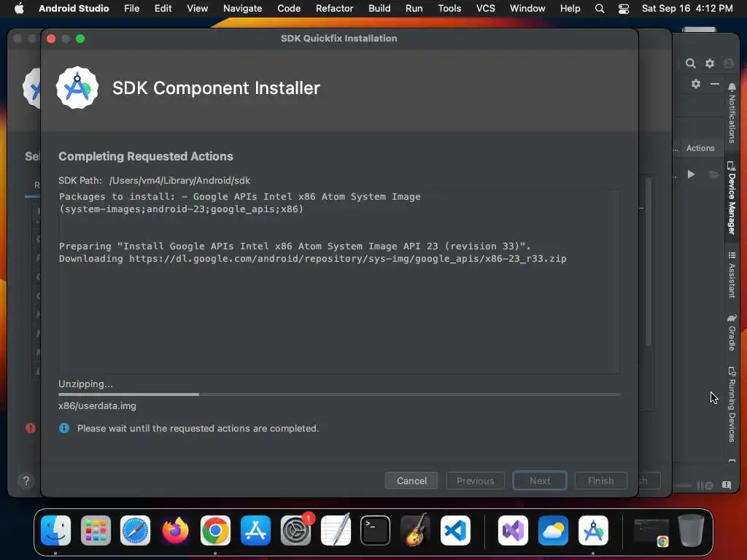
Task: Click the Previous button
Action: [x=475, y=481]
